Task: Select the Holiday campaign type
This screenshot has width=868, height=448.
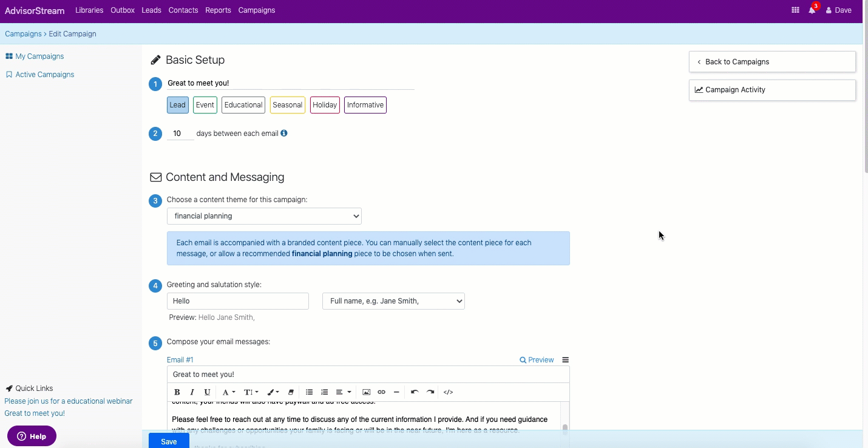Action: (325, 105)
